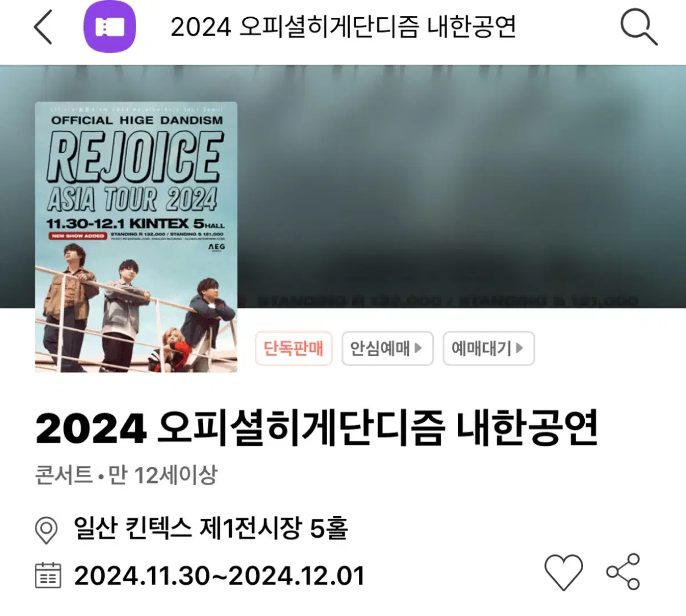Open the purple ticket app icon
Viewport: 686px width, 616px height.
pyautogui.click(x=110, y=27)
